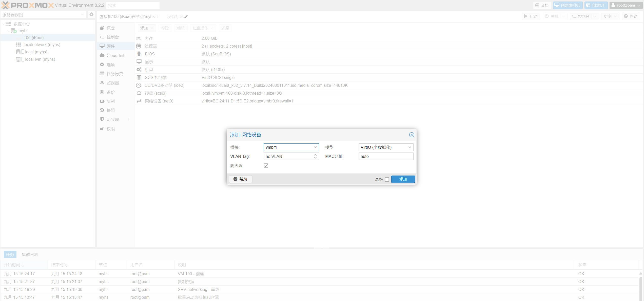Click the 还原 revert toolbar button
Viewport: 644px width, 301px height.
pyautogui.click(x=225, y=28)
